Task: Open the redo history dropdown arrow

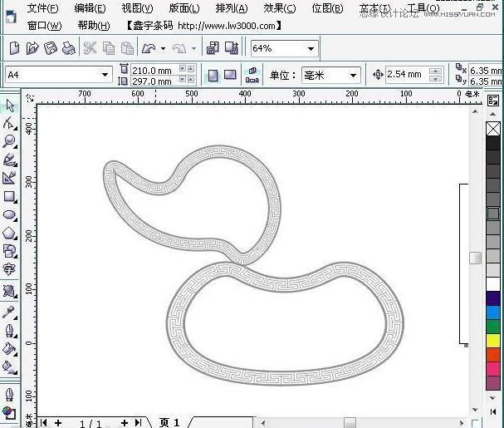Action: point(193,48)
